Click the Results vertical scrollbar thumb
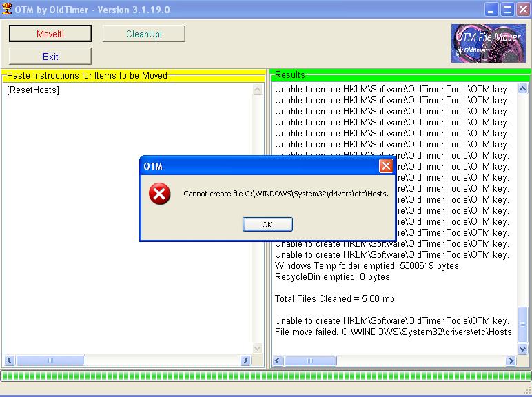The width and height of the screenshot is (532, 397). click(522, 323)
